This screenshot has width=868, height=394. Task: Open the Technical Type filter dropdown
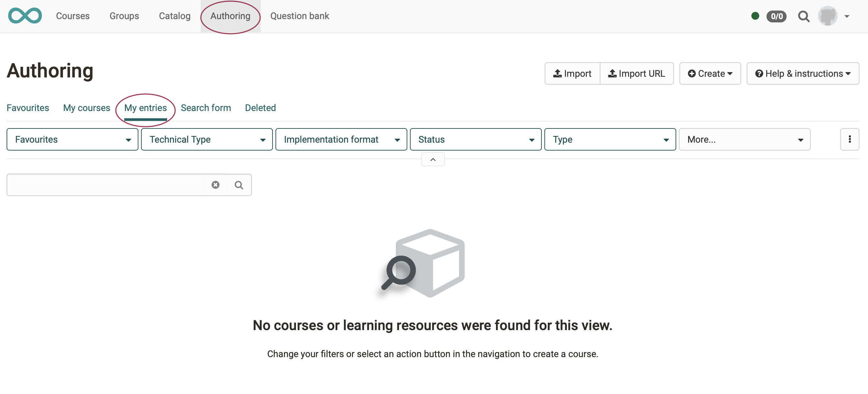point(207,139)
